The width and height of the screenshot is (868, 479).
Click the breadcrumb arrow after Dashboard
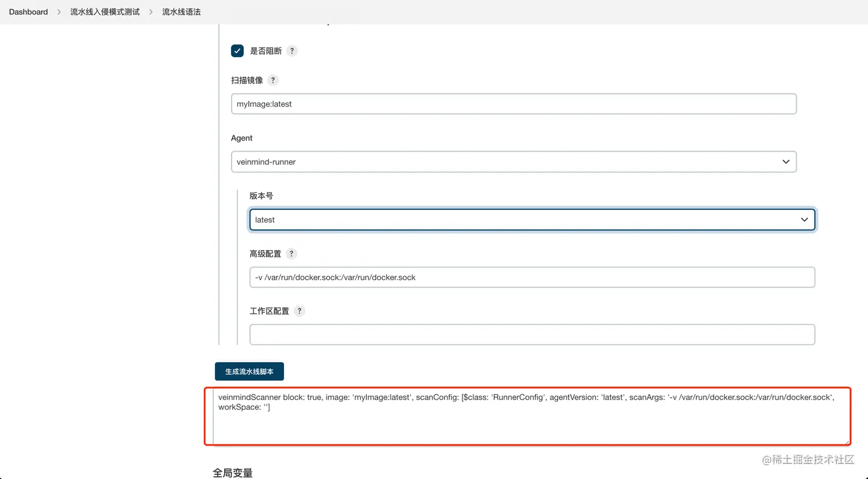point(59,12)
